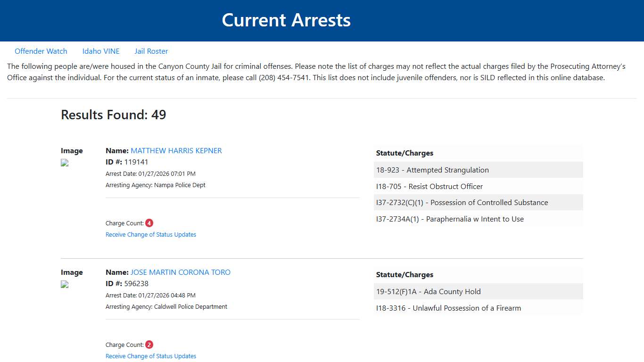
Task: Open MATTHEW HARRIS KEPNER's detail page
Action: coord(176,150)
